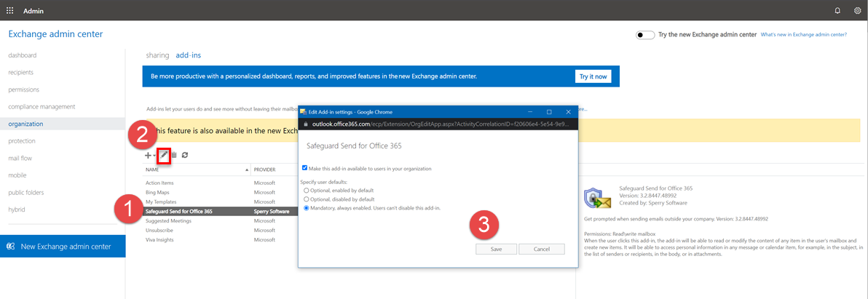Click the Exchange admin center title
The width and height of the screenshot is (868, 299).
55,34
